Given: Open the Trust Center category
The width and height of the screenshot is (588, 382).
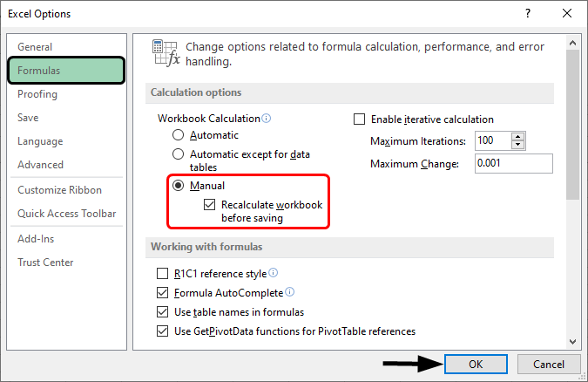Looking at the screenshot, I should 45,263.
